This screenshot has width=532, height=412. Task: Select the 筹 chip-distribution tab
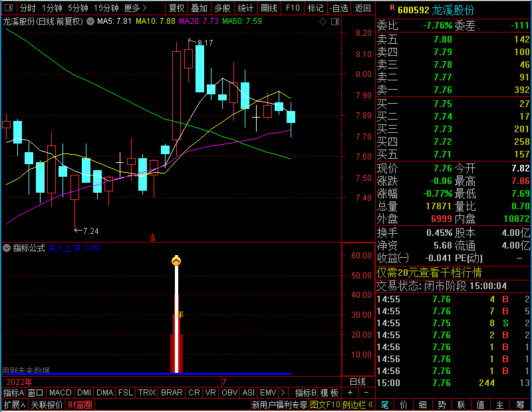[521, 405]
